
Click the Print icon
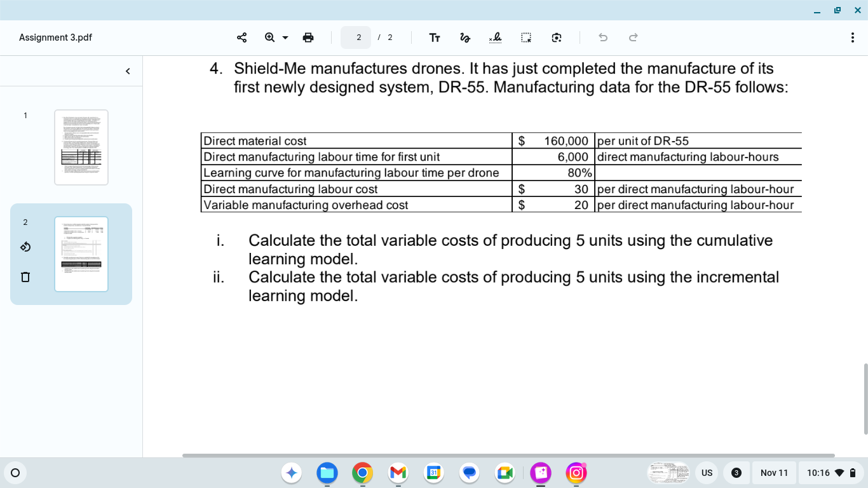tap(308, 37)
